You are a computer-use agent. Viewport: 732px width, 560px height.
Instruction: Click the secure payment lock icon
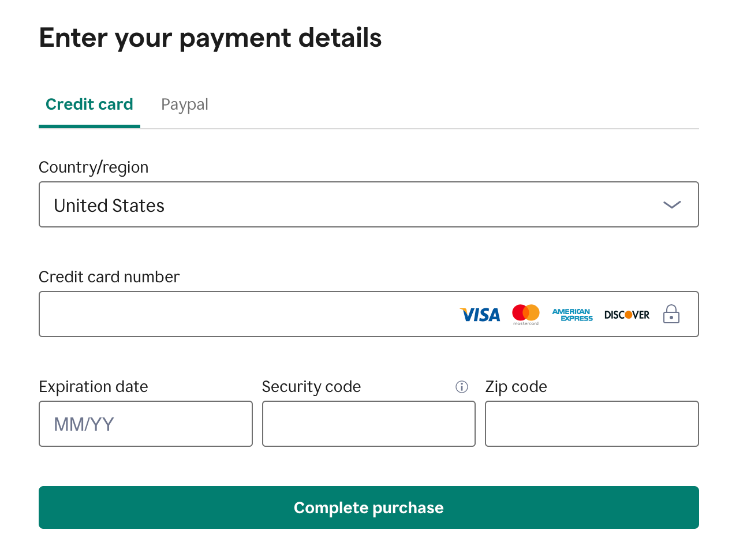671,315
